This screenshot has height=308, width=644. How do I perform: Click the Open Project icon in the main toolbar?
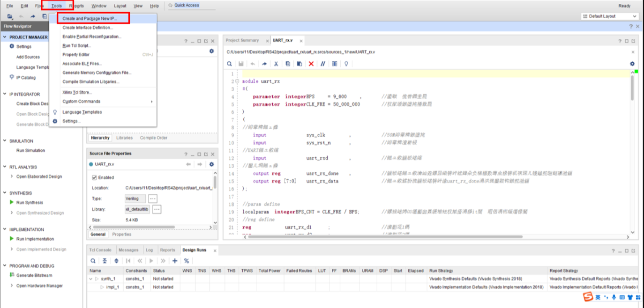click(x=10, y=16)
